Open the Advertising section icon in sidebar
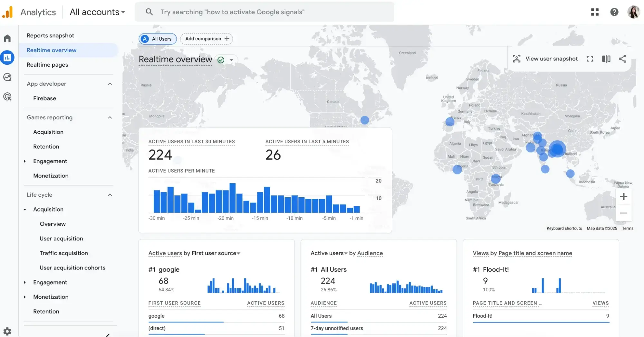Image resolution: width=644 pixels, height=337 pixels. 7,97
